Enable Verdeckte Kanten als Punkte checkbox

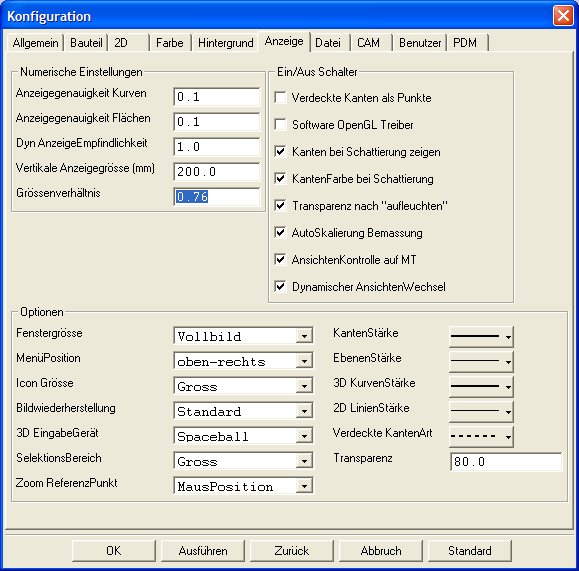(280, 98)
